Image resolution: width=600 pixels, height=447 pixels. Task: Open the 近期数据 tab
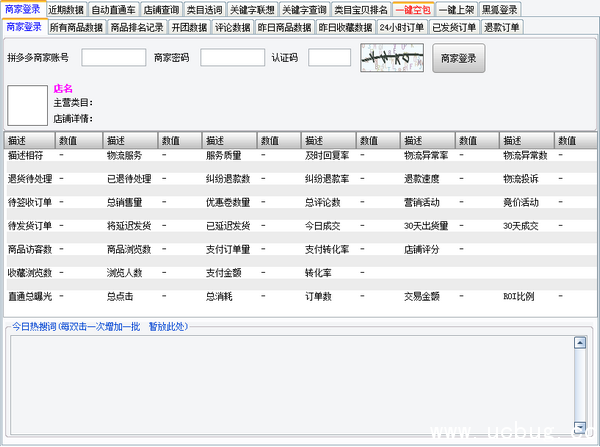[65, 9]
